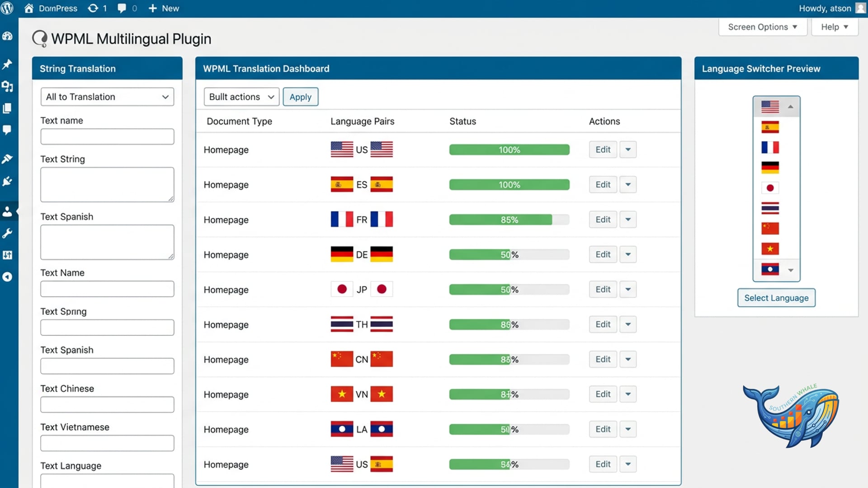Expand the action arrow for the VN row
This screenshot has height=488, width=868.
pos(628,394)
